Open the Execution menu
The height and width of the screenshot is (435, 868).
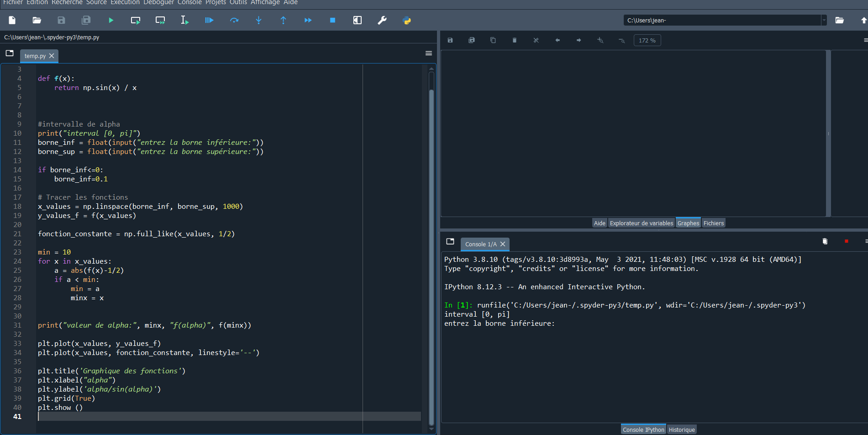[x=125, y=3]
